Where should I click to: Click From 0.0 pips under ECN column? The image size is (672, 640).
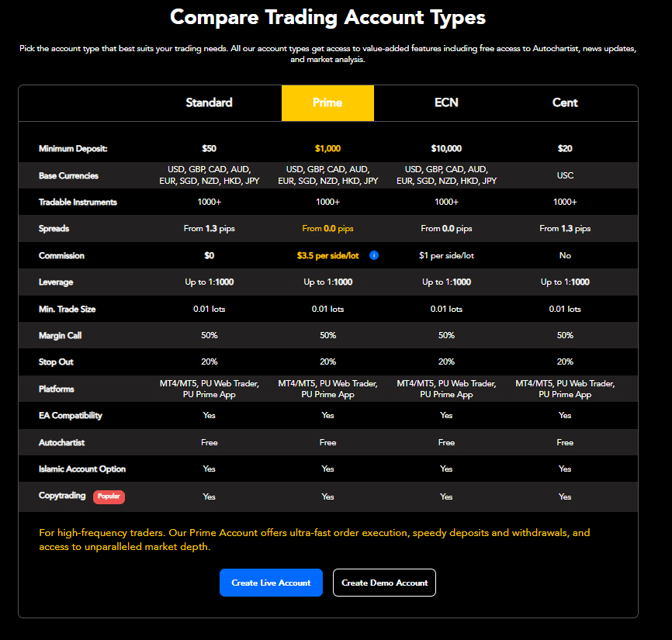[446, 228]
